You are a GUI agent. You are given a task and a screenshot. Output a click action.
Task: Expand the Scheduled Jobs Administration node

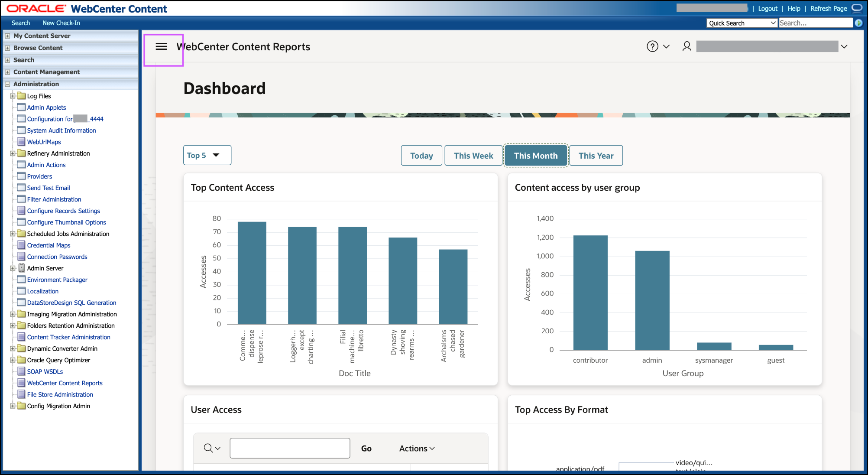click(x=13, y=234)
